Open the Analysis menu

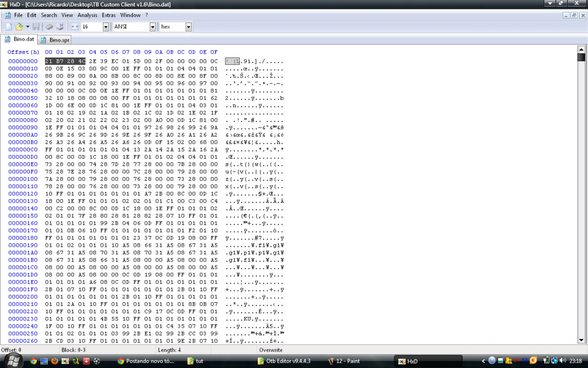coord(87,15)
